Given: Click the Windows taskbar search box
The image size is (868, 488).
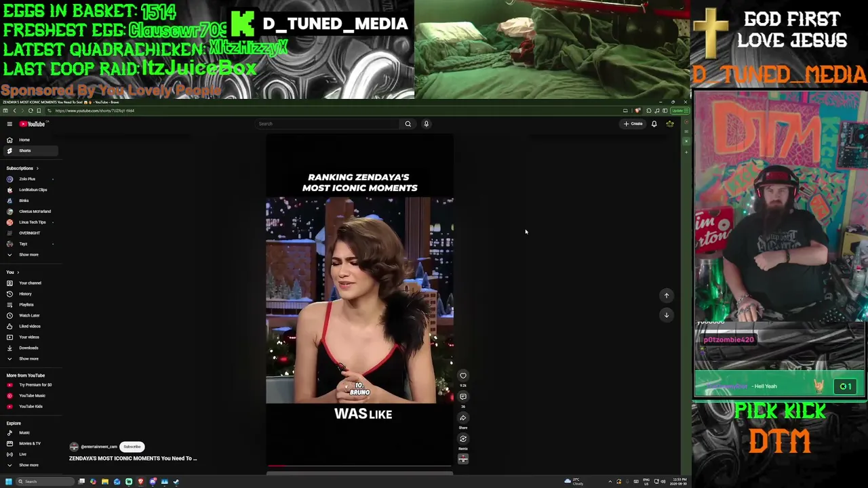Looking at the screenshot, I should pos(45,482).
